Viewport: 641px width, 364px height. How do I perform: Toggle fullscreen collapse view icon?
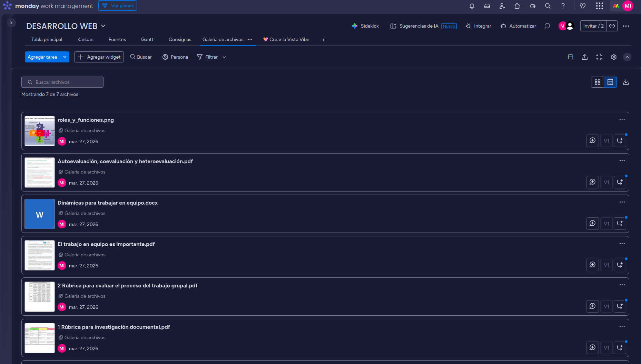pos(599,57)
